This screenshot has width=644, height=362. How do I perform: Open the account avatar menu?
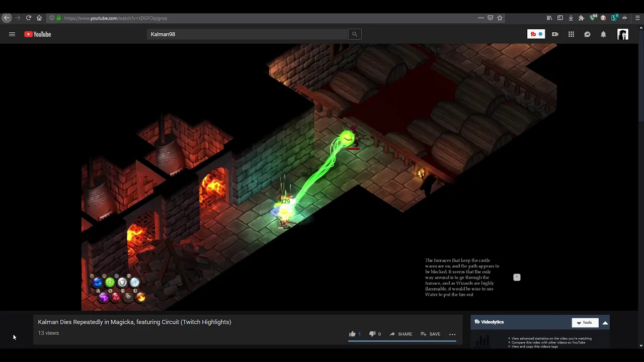point(623,34)
